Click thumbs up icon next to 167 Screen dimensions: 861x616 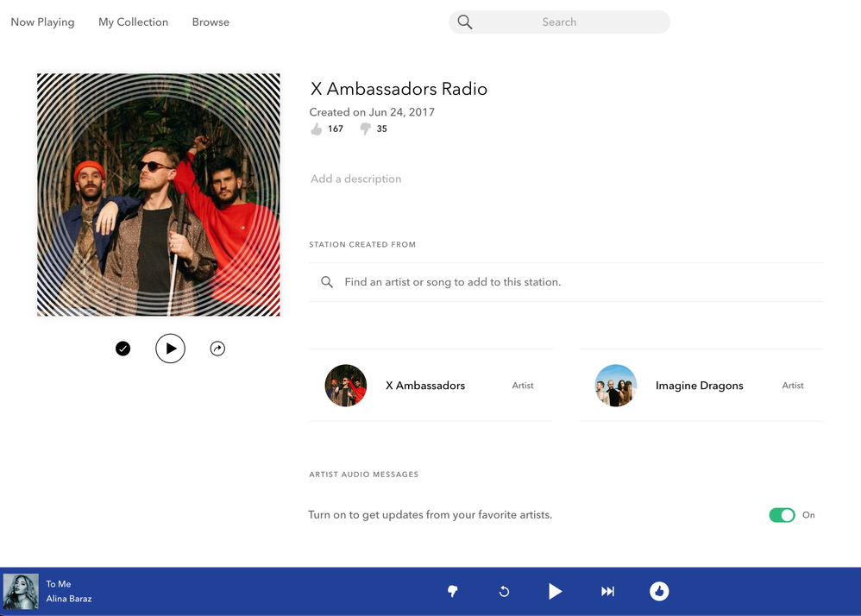(316, 129)
